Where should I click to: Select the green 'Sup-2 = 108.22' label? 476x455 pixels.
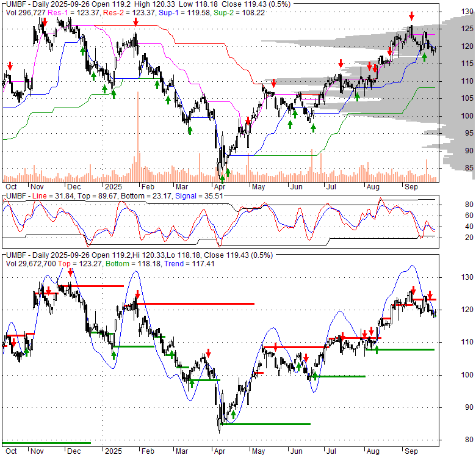239,13
